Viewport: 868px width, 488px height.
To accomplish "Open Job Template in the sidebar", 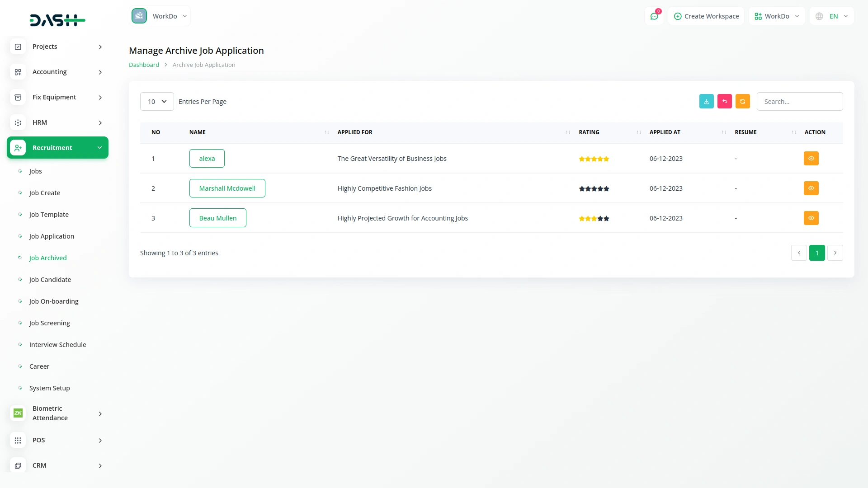I will tap(49, 215).
